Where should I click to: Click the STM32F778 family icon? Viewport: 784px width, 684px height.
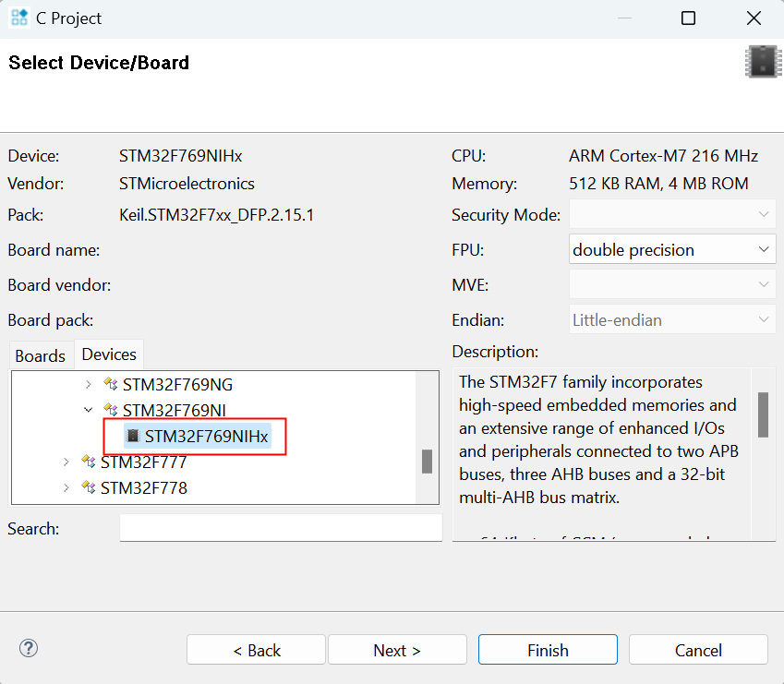pyautogui.click(x=89, y=487)
